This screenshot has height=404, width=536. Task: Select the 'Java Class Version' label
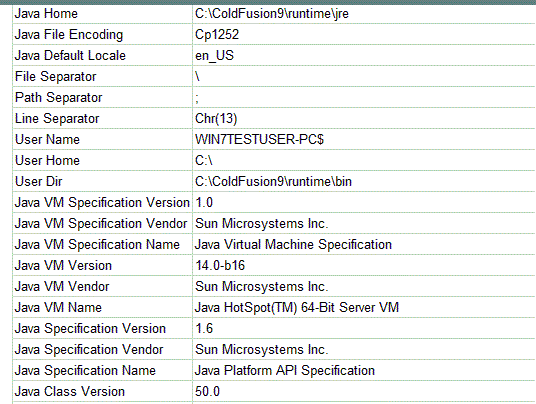pos(70,392)
